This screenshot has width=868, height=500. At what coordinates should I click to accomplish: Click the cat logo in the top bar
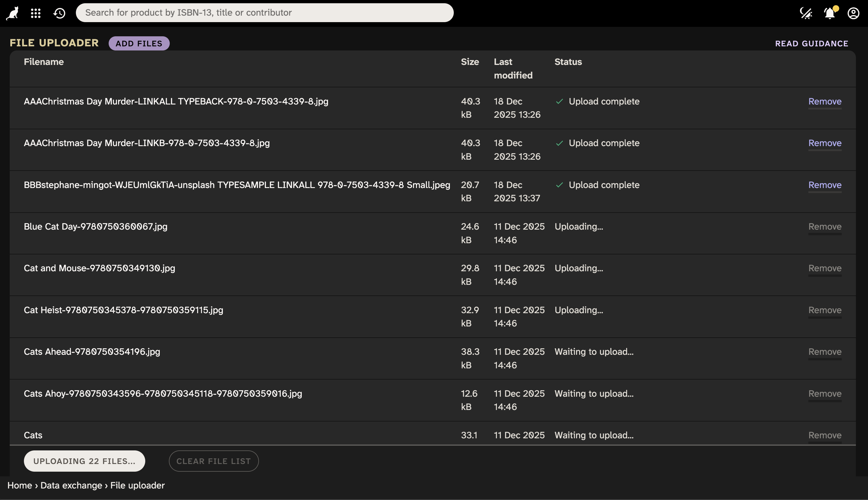tap(12, 13)
